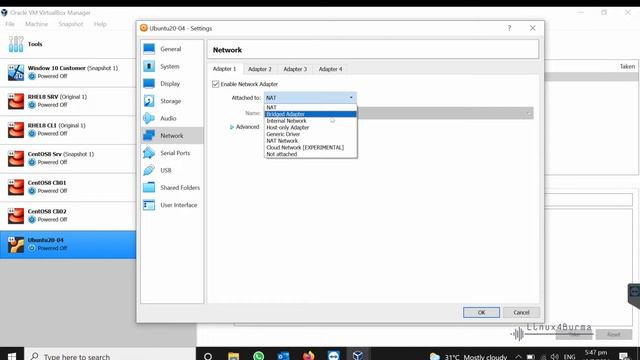Open the Machine menu in VirtualBox Manager

point(36,24)
